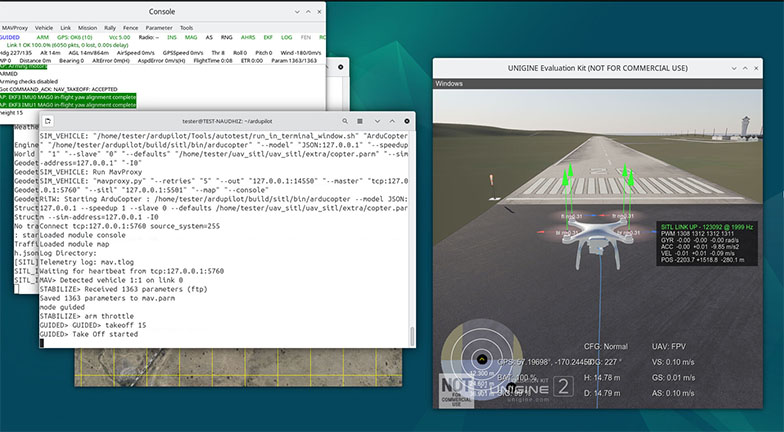Click the RNG sensor status in Console
The image size is (784, 432).
pos(226,38)
